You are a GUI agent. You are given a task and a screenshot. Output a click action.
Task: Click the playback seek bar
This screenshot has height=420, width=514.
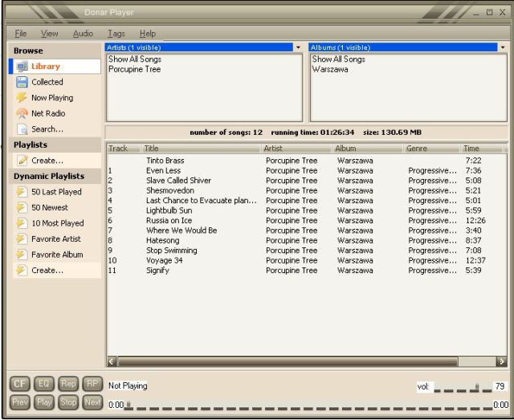point(308,406)
